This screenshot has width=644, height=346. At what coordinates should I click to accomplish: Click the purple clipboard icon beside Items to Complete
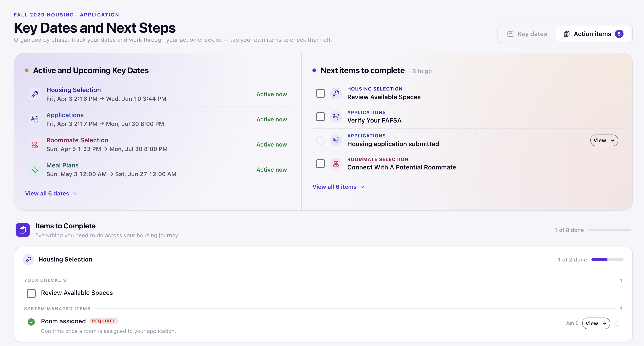tap(23, 230)
